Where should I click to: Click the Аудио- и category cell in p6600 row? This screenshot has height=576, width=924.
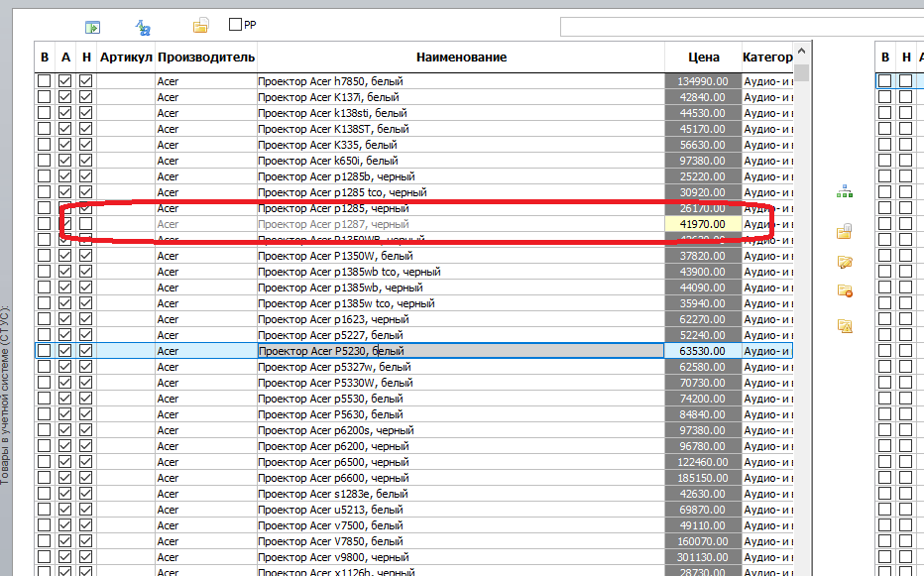(x=767, y=478)
